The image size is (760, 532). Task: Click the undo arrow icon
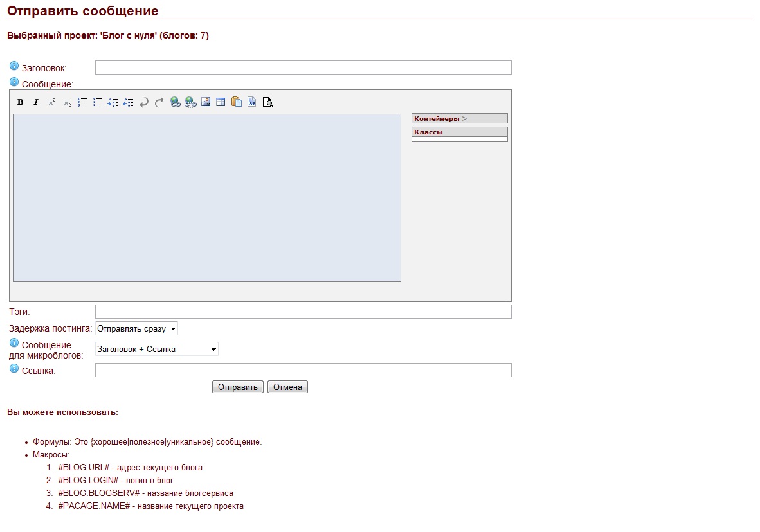pyautogui.click(x=144, y=102)
